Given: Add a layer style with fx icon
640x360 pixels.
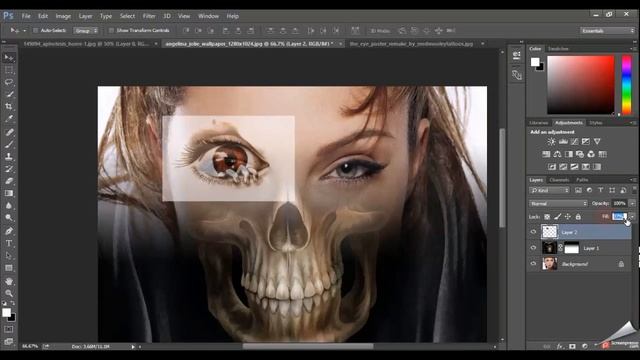Looking at the screenshot, I should (x=560, y=347).
